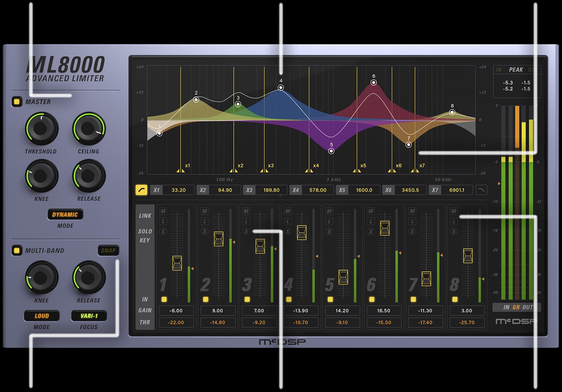Select EQ node 6 on the graph

[x=374, y=82]
